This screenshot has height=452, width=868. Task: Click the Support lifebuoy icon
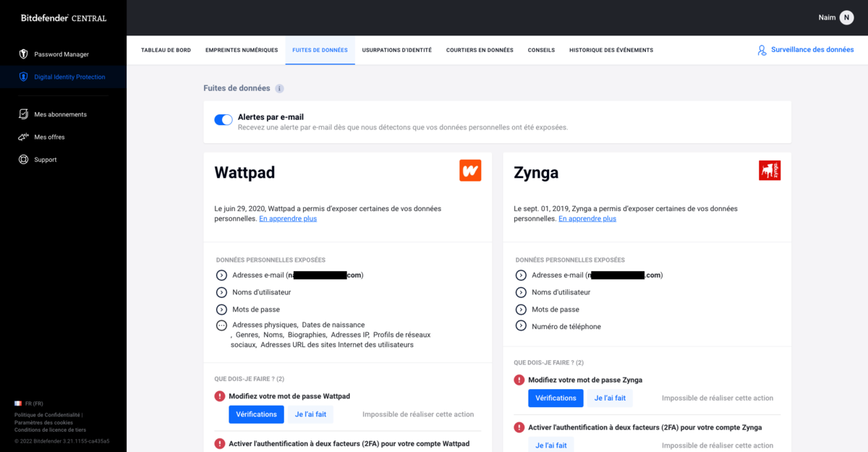[23, 159]
